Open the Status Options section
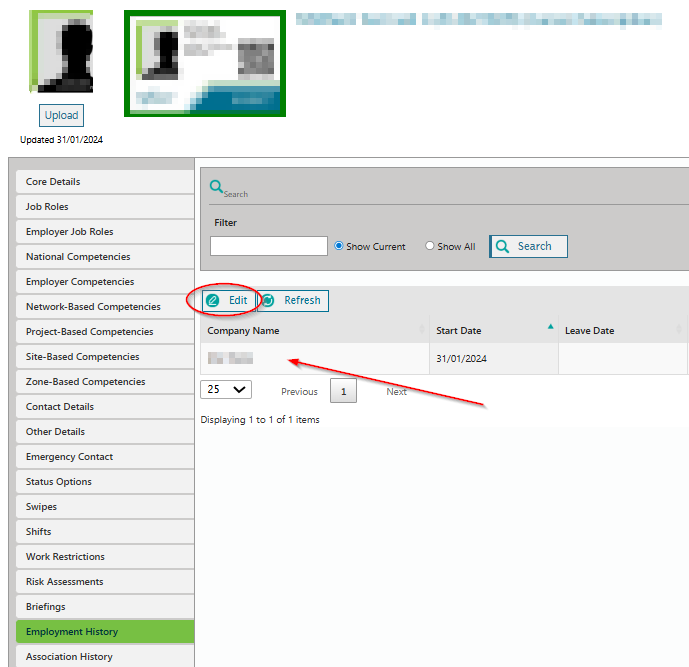Screen dimensions: 689x667 point(105,482)
